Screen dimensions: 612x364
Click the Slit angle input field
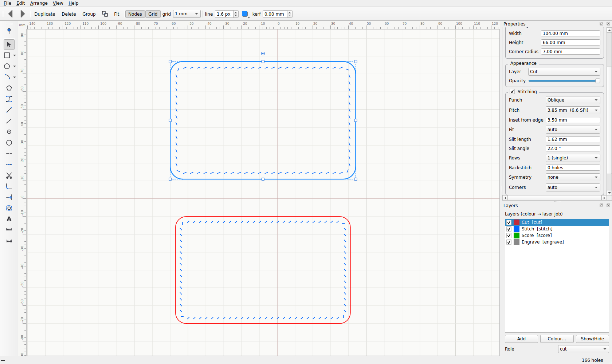573,149
